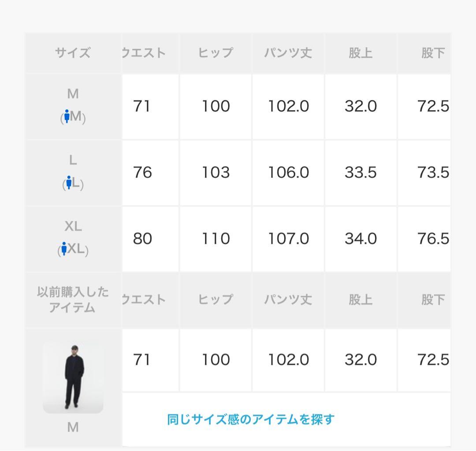This screenshot has height=451, width=476.
Task: Select the M size row label
Action: point(73,94)
